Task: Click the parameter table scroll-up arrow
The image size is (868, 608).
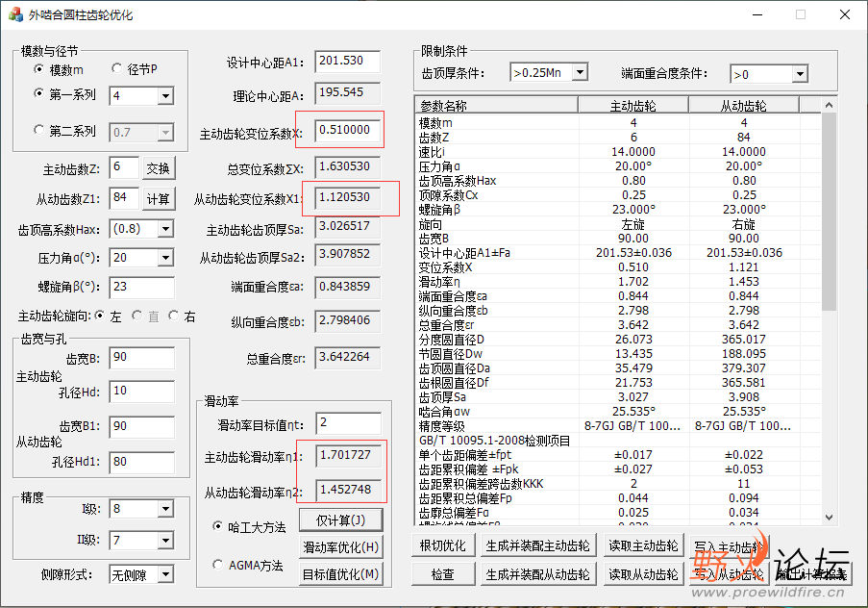Action: [829, 105]
